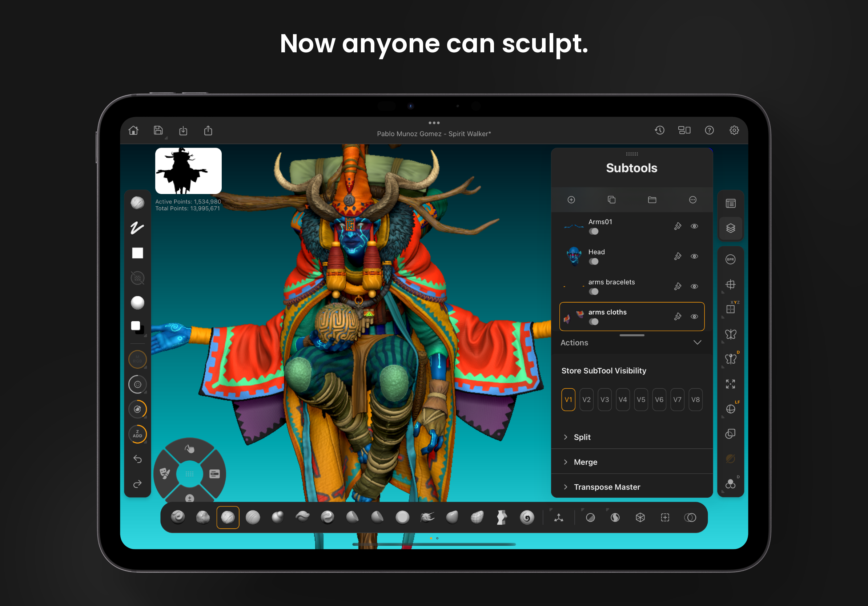The height and width of the screenshot is (606, 868).
Task: Flip the arms bracelets toggle switch
Action: 594,292
